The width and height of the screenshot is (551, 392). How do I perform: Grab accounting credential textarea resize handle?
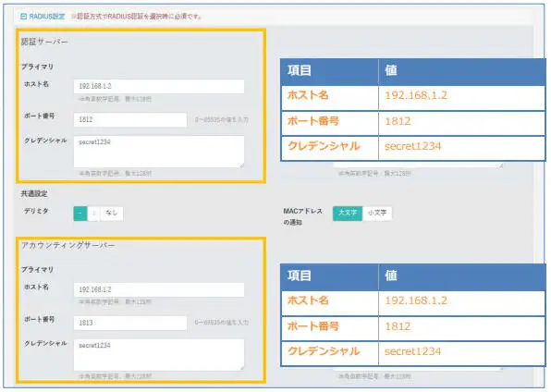242,368
